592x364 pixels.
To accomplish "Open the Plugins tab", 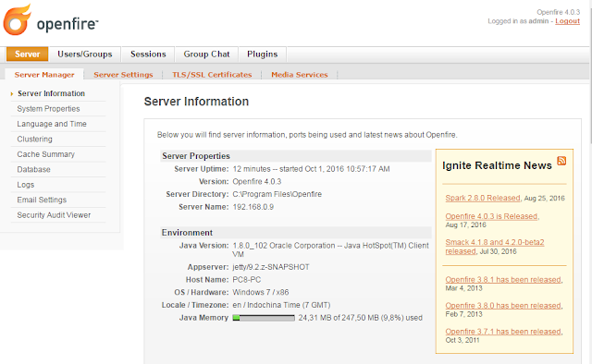I will click(263, 54).
